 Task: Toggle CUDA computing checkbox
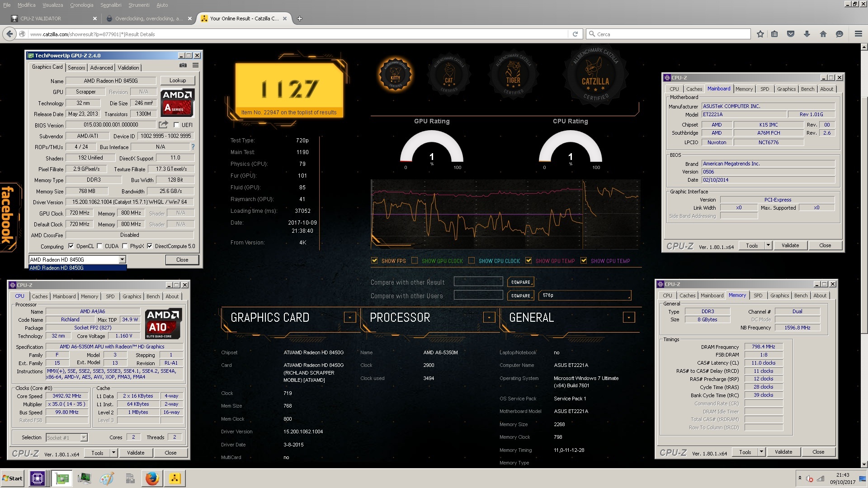(x=99, y=246)
